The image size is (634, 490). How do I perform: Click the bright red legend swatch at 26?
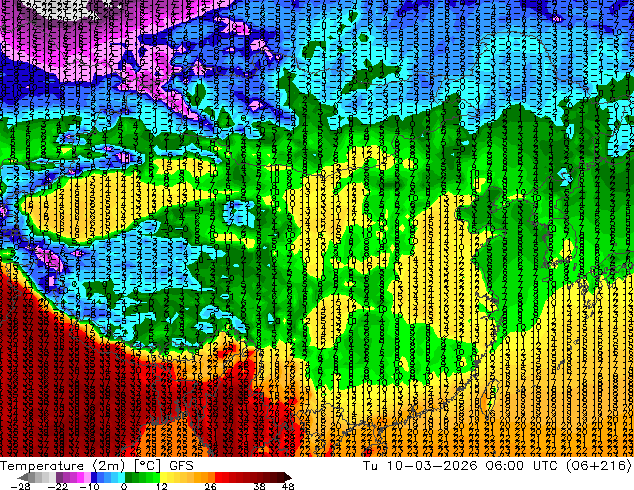coord(218,477)
